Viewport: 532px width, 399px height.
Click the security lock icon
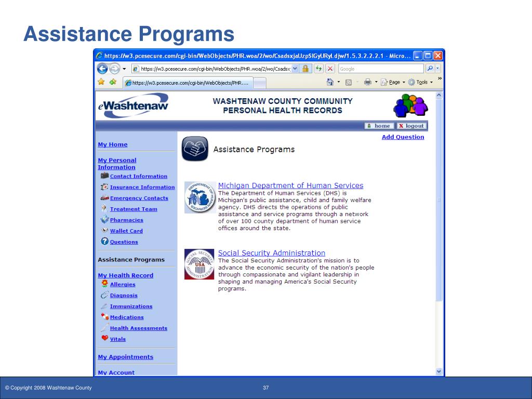[305, 69]
